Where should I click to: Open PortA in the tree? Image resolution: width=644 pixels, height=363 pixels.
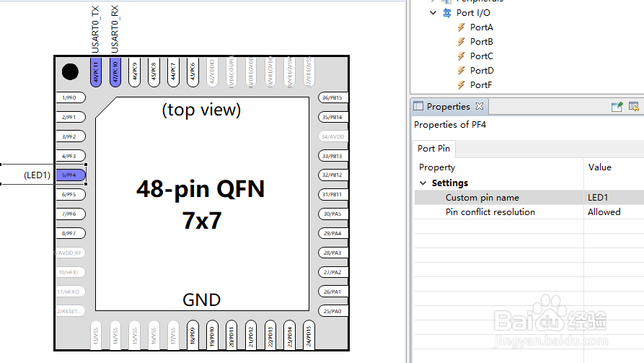[x=481, y=27]
